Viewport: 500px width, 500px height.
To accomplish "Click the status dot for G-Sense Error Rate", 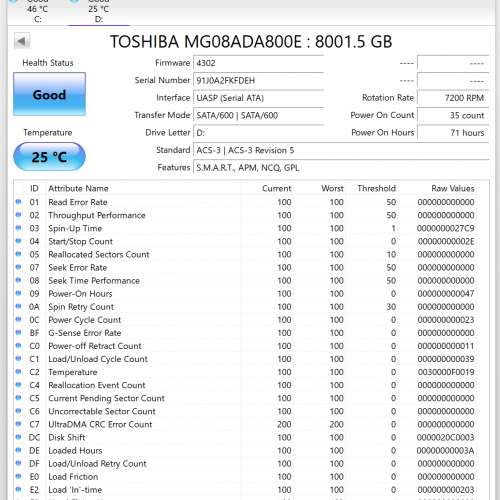I will (18, 332).
